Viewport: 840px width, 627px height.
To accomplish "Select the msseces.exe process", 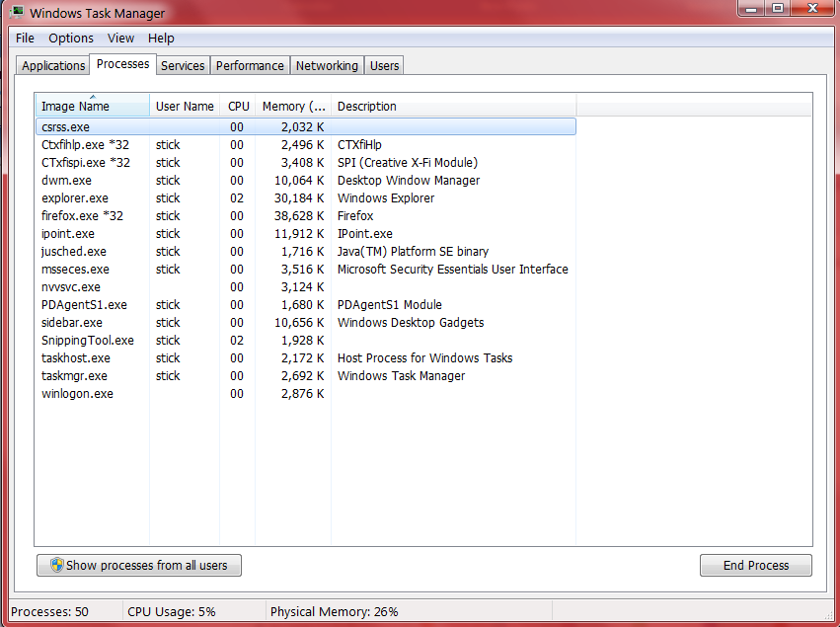I will (75, 270).
